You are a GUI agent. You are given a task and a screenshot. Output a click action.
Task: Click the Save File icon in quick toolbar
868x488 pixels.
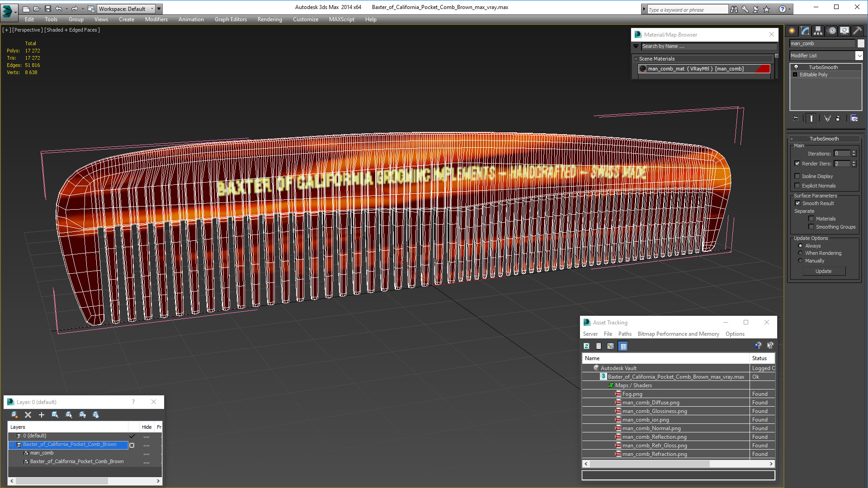pyautogui.click(x=47, y=9)
